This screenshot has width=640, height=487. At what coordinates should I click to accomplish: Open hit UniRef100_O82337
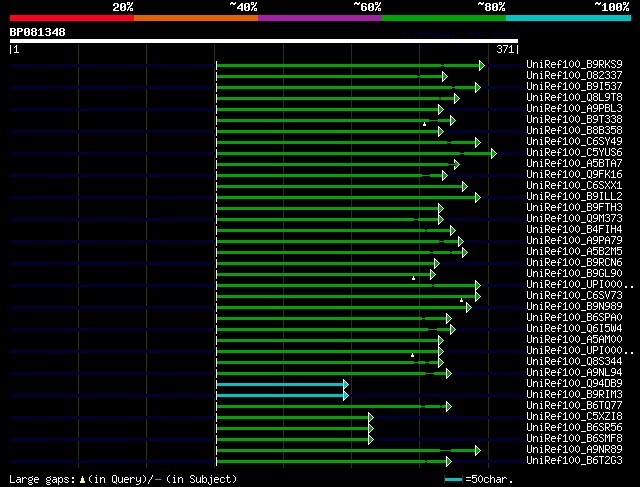pyautogui.click(x=574, y=75)
